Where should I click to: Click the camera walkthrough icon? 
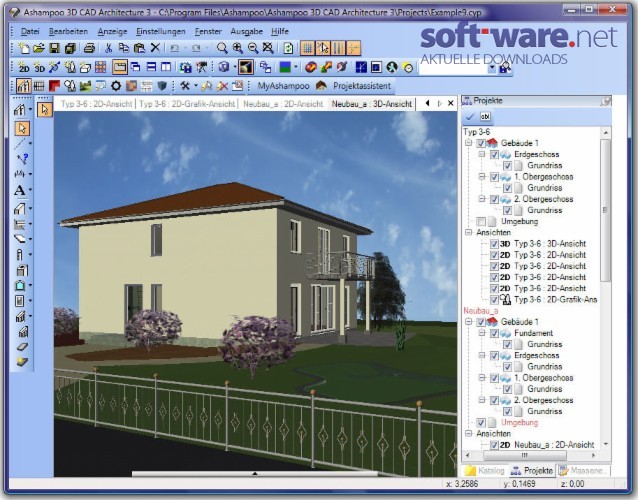click(202, 68)
